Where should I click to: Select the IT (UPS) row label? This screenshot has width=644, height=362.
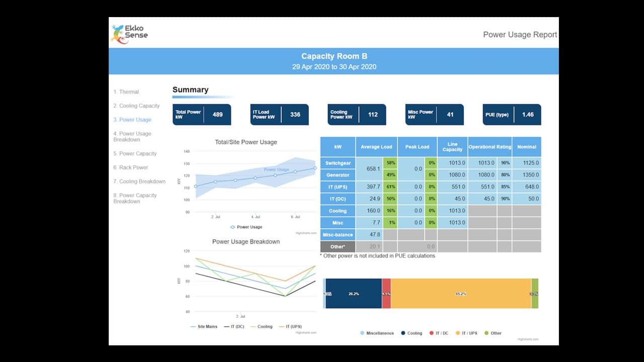pos(338,187)
